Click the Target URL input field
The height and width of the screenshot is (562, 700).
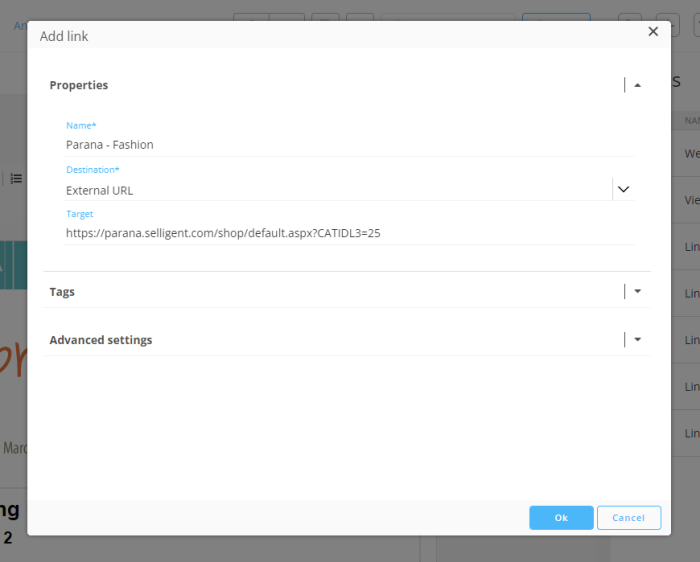click(349, 233)
